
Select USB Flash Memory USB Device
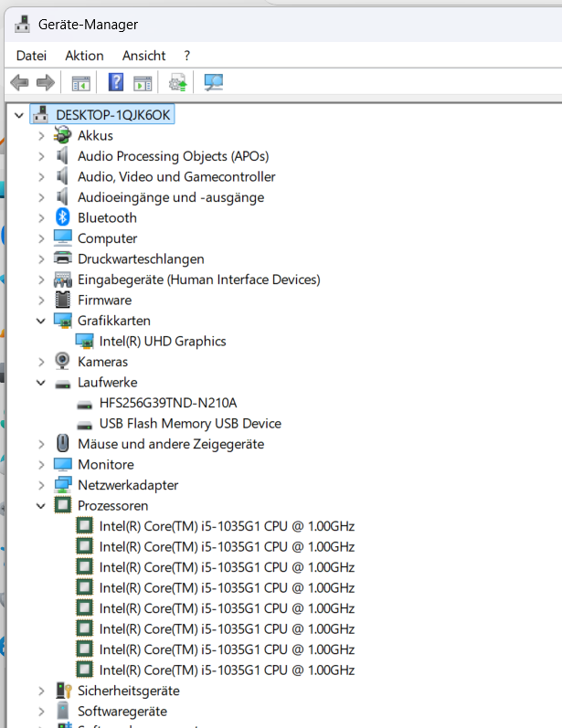tap(190, 424)
